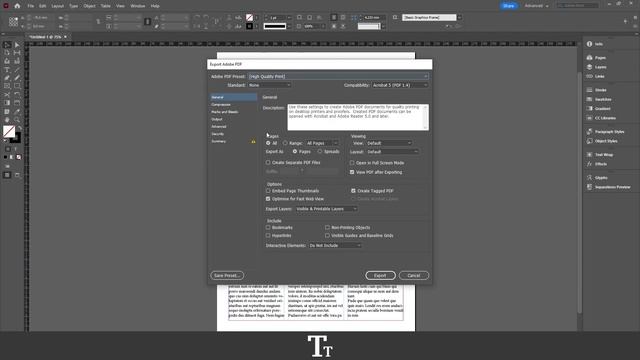Open the Swatches panel
This screenshot has height=360, width=640.
pyautogui.click(x=599, y=99)
